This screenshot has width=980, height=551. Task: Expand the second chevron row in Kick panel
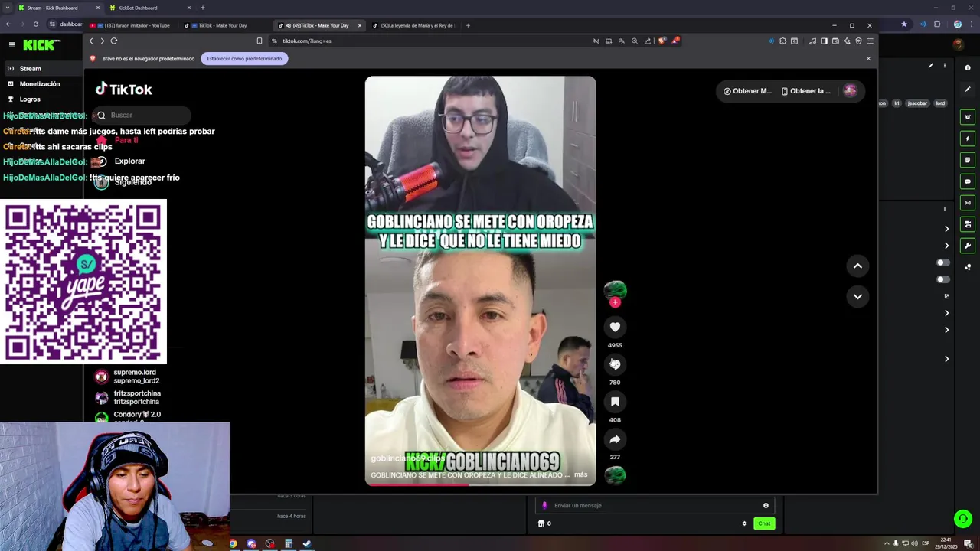coord(946,246)
